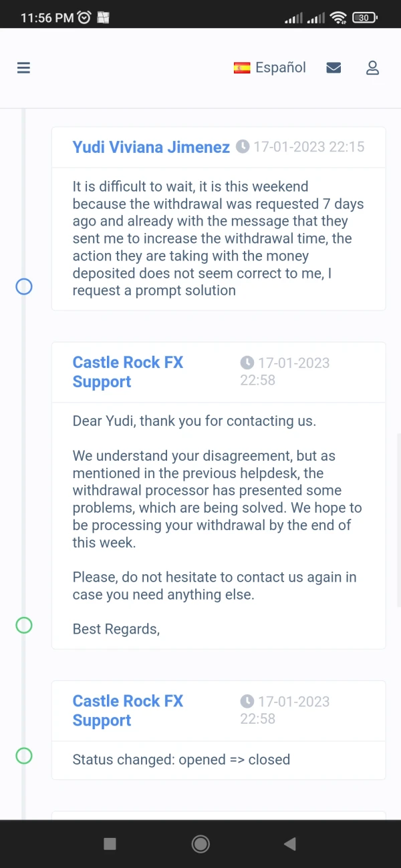Select the blue timeline marker for Yudi's message
The width and height of the screenshot is (401, 868).
point(24,287)
